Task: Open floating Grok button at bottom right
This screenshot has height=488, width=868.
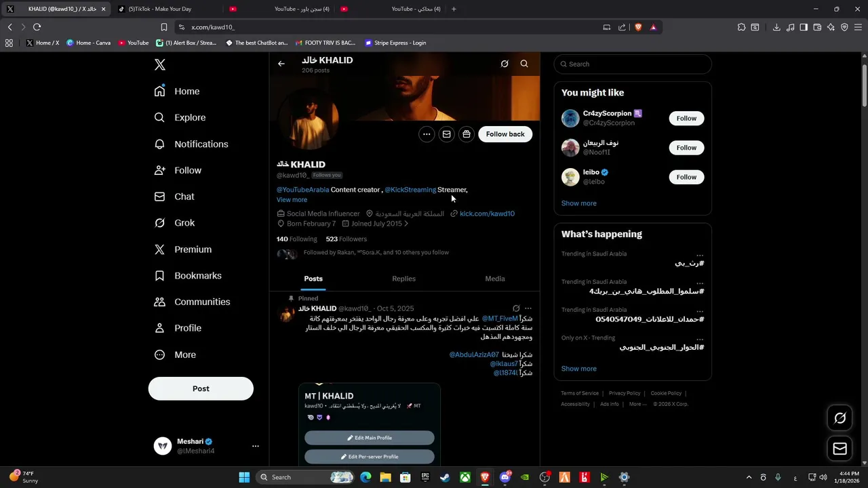Action: (x=840, y=418)
